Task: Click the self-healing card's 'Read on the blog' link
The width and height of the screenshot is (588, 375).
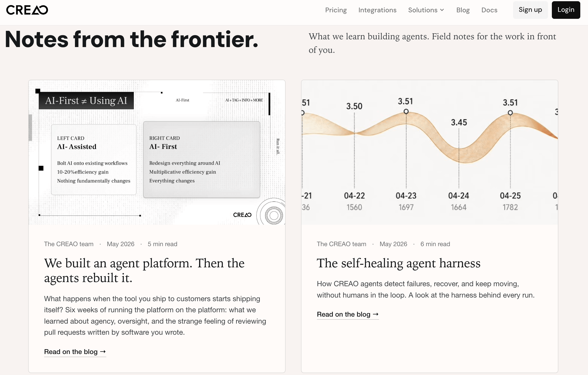Action: [x=348, y=314]
